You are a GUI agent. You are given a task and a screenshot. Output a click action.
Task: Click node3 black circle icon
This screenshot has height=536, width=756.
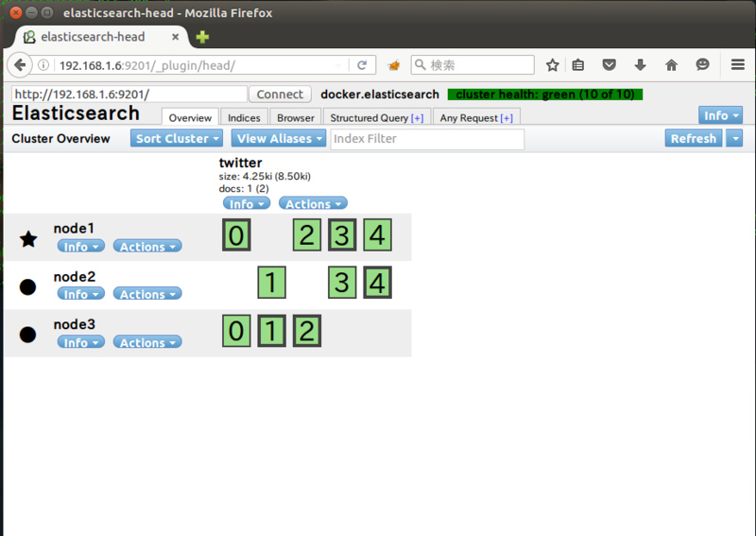28,335
